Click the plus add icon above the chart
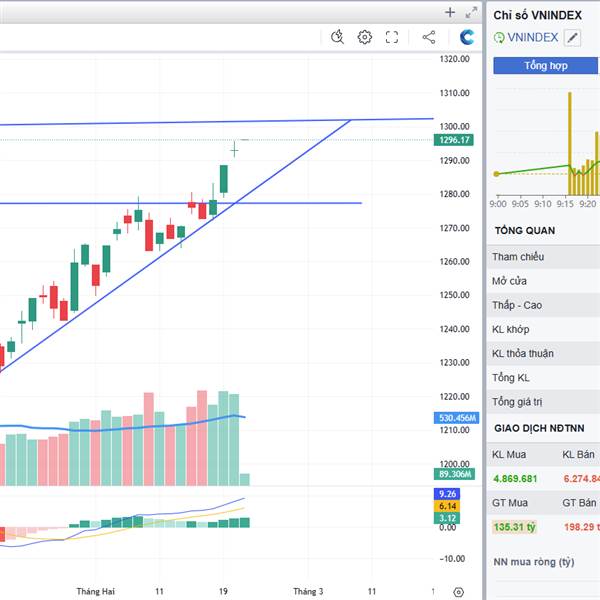Screen dimensions: 600x600 (x=450, y=12)
